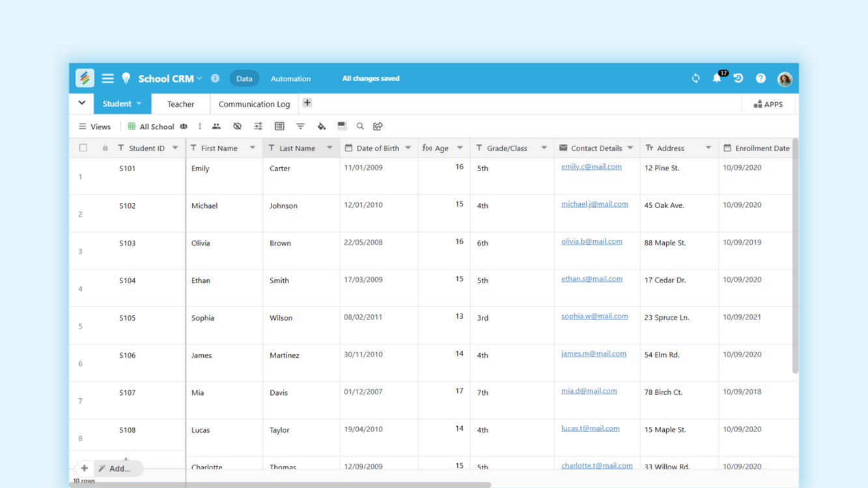
Task: Click the lightbulb workspace icon
Action: pyautogui.click(x=126, y=78)
